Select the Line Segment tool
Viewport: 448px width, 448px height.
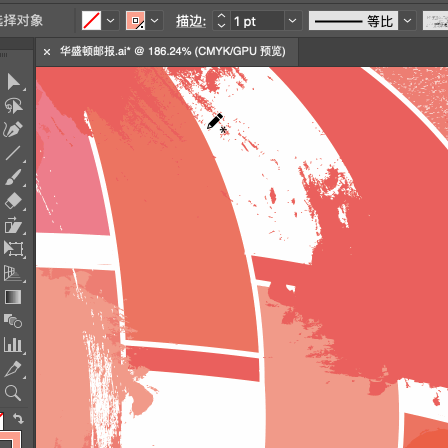pyautogui.click(x=13, y=153)
